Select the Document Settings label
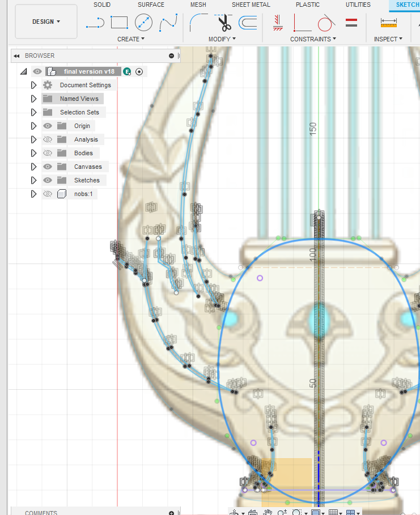This screenshot has height=515, width=420. tap(86, 85)
